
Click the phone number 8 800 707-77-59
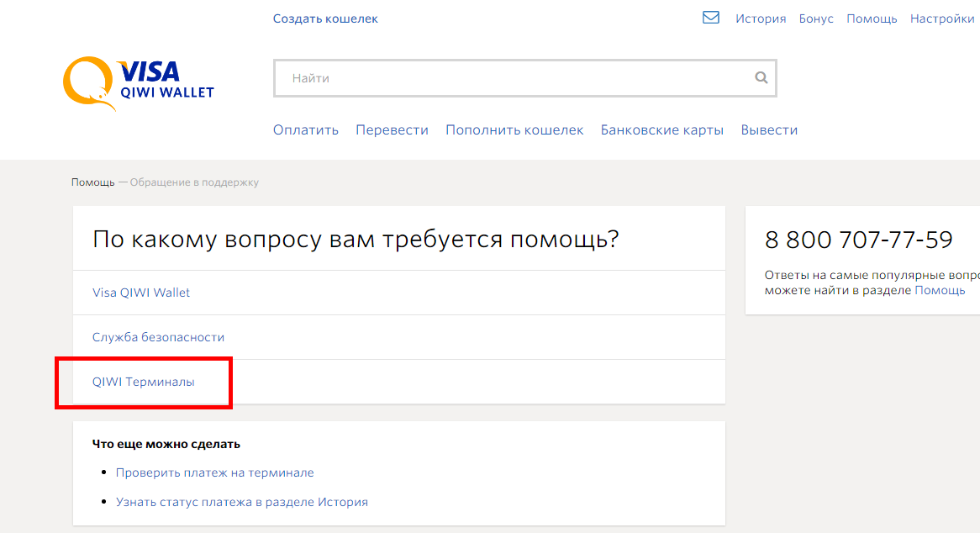point(859,240)
